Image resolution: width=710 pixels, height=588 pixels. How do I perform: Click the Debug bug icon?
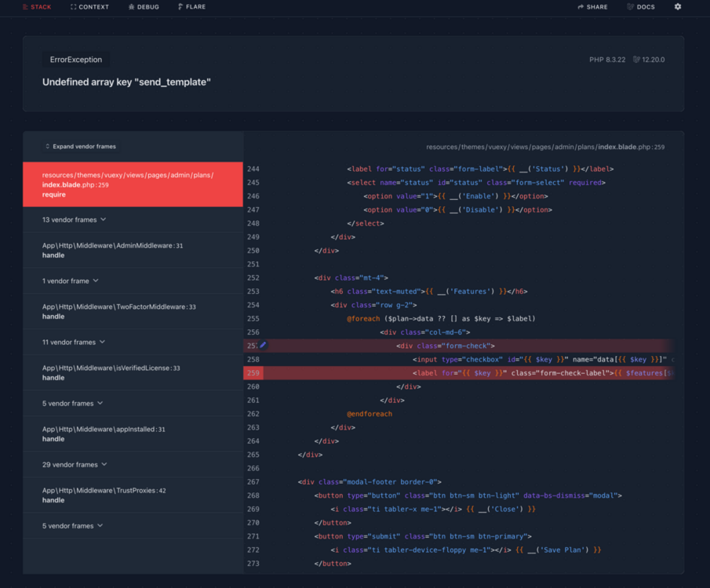point(131,7)
